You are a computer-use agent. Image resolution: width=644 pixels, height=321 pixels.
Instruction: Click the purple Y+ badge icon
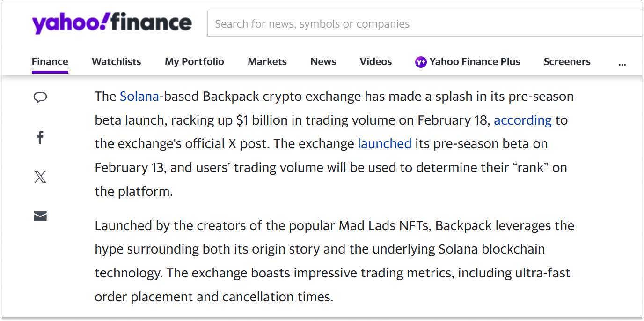[421, 62]
